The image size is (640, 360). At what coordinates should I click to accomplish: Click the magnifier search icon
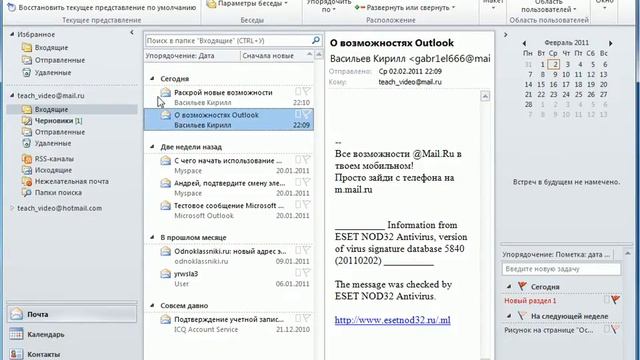[316, 40]
